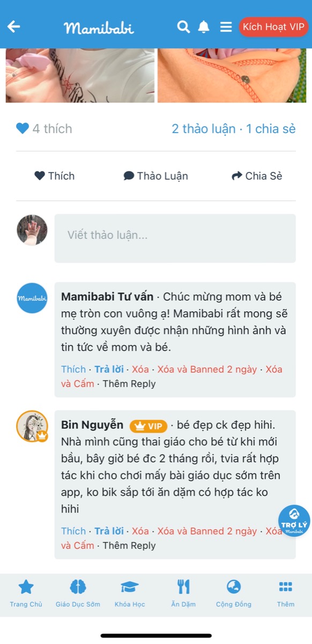Open the 2 thảo luận link
The height and width of the screenshot is (644, 312).
201,128
